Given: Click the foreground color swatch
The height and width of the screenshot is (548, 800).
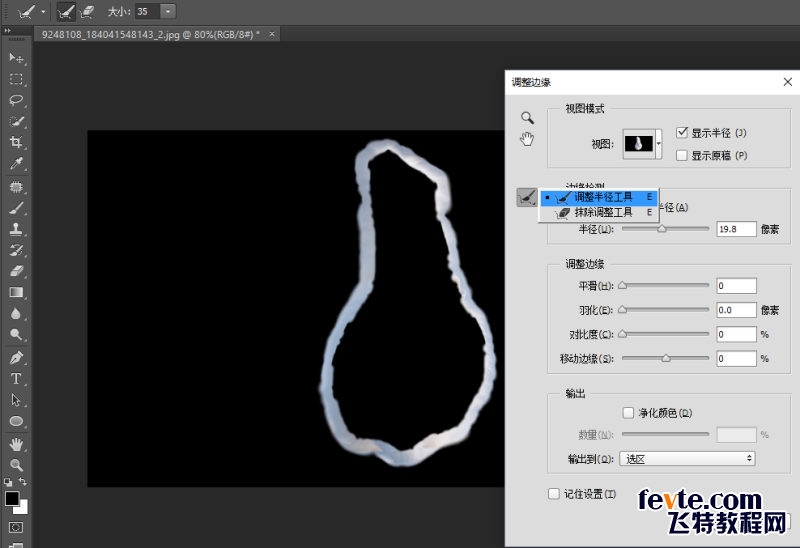Looking at the screenshot, I should [x=12, y=499].
